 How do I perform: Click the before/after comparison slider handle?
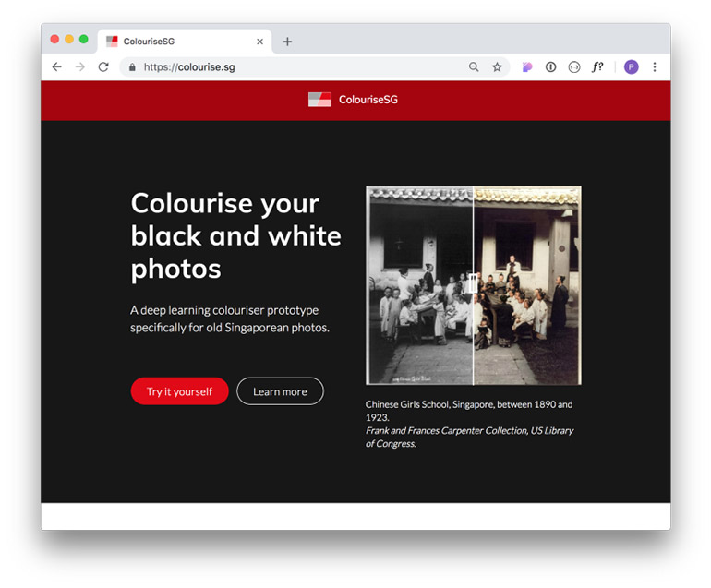[x=473, y=283]
